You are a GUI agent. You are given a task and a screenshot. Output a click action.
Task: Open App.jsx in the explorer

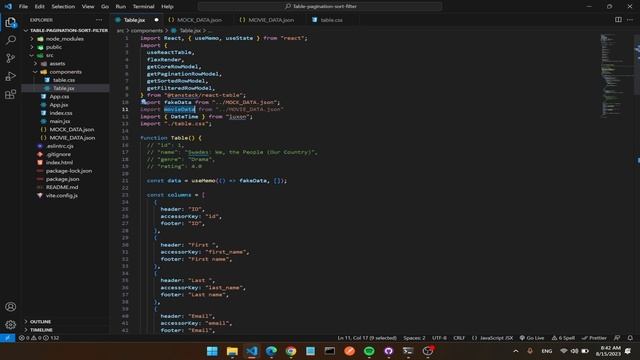pyautogui.click(x=59, y=104)
